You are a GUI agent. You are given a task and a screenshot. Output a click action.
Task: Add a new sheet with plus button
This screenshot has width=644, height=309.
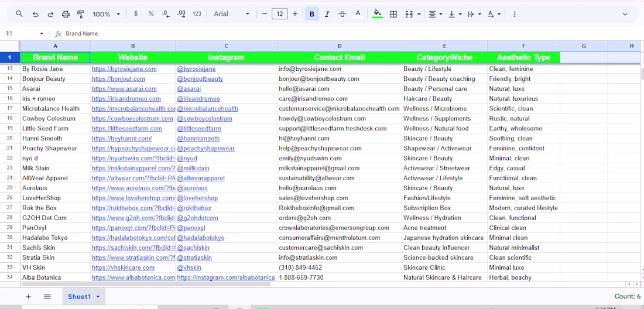(x=28, y=297)
